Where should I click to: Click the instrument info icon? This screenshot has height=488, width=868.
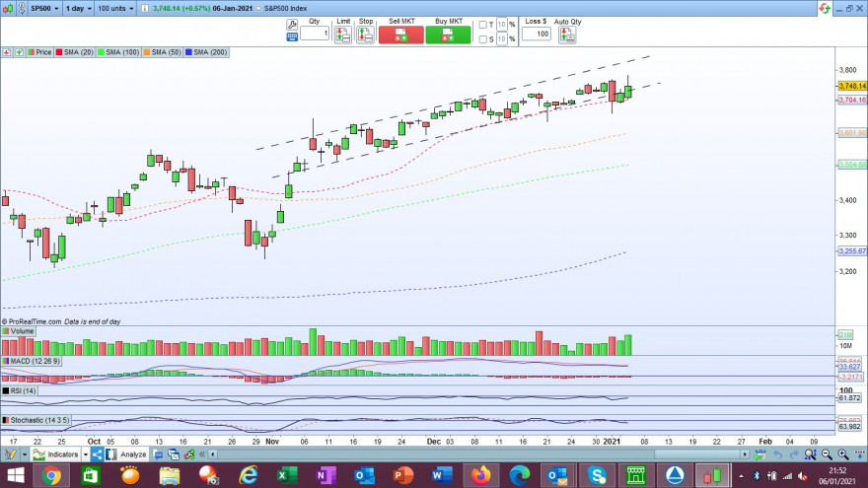point(145,8)
